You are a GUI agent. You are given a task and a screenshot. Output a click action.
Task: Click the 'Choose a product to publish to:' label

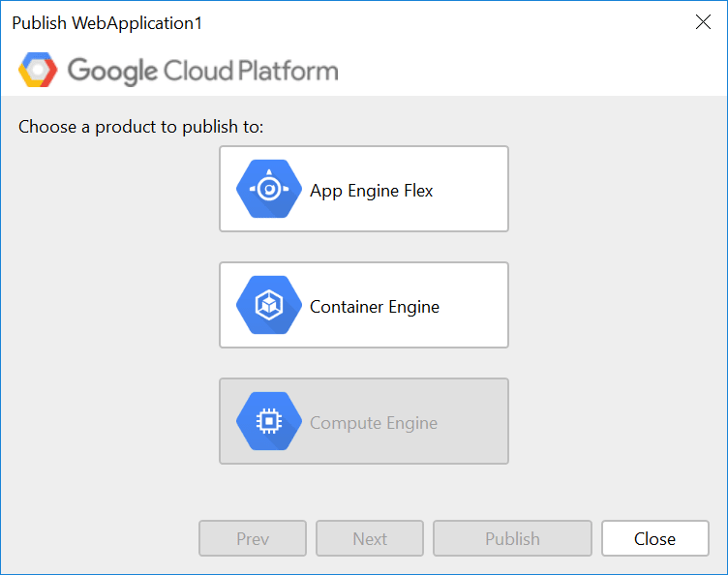pos(140,127)
